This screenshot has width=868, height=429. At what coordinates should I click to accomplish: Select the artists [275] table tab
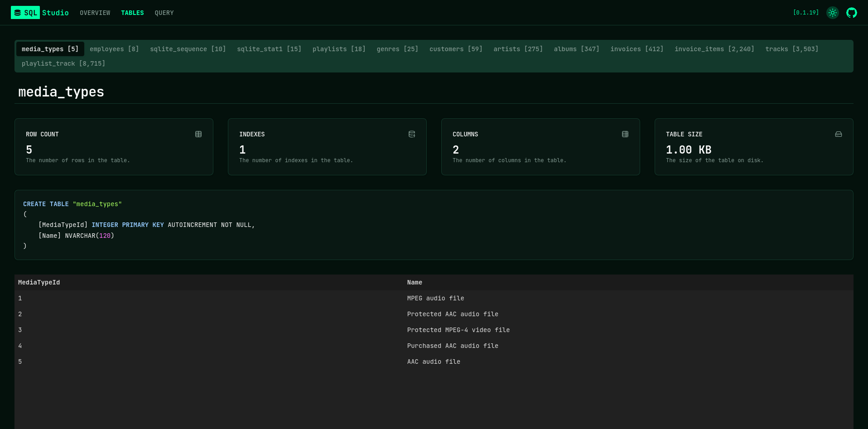[518, 49]
